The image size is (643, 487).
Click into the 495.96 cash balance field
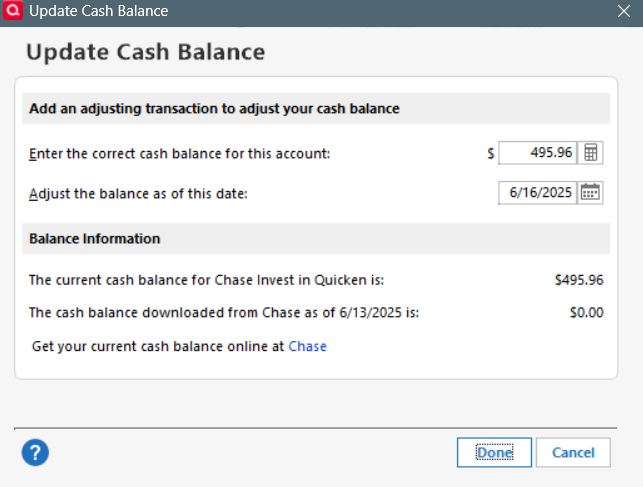tap(538, 153)
